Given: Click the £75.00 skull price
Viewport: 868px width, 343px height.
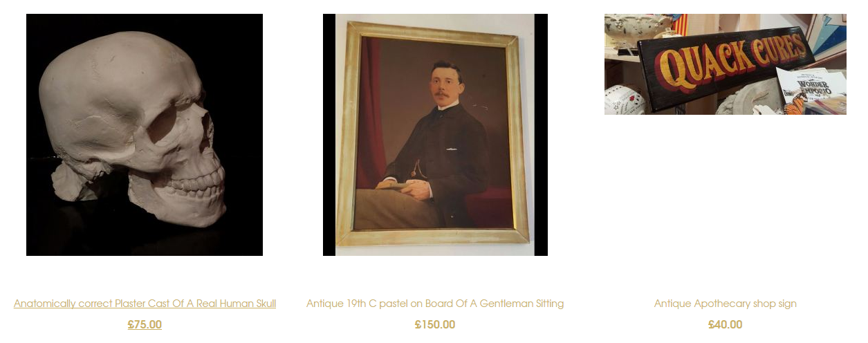Looking at the screenshot, I should [x=145, y=324].
